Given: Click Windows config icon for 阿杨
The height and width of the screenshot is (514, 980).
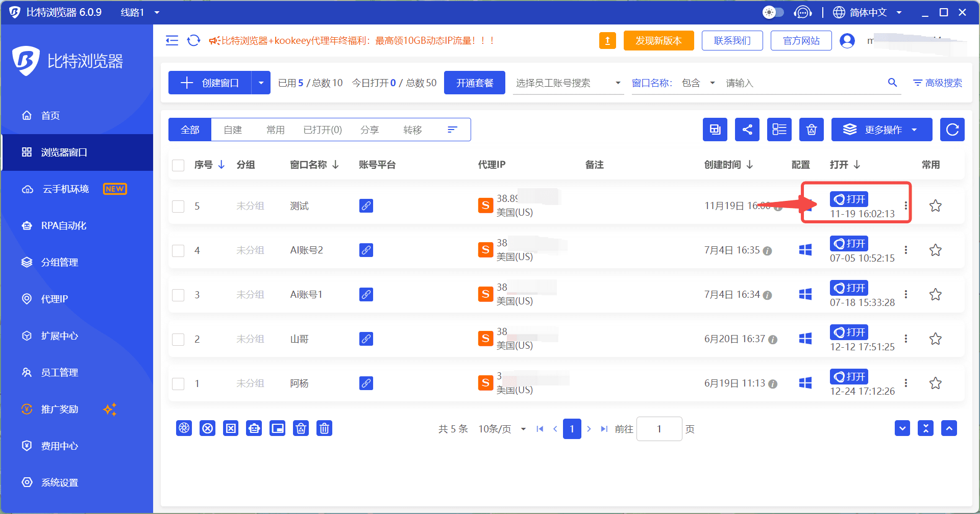Looking at the screenshot, I should pyautogui.click(x=805, y=383).
